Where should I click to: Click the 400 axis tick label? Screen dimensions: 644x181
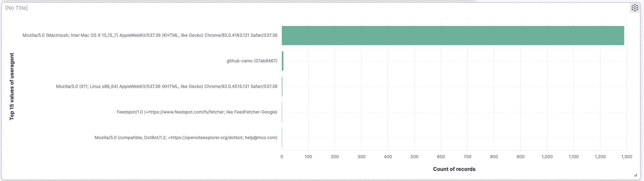pyautogui.click(x=388, y=157)
